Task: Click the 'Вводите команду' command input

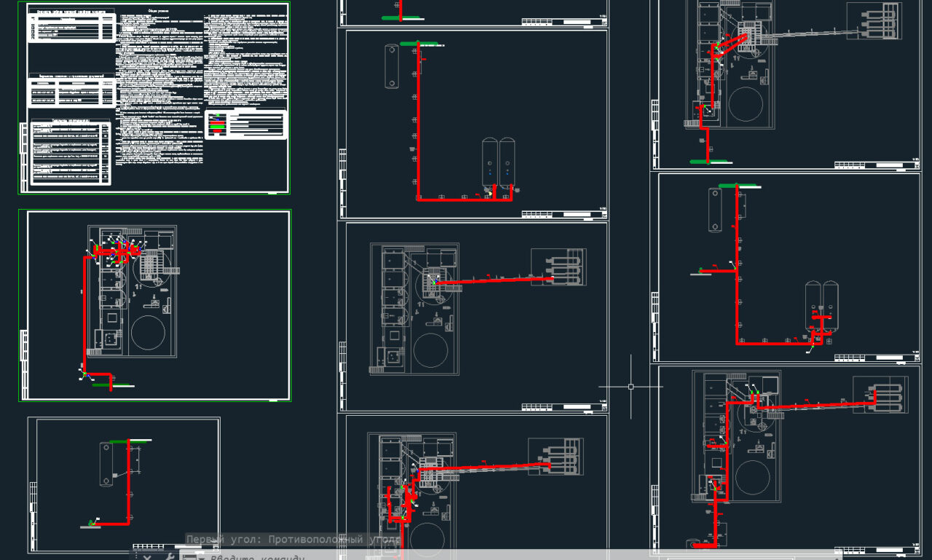Action: click(510, 557)
